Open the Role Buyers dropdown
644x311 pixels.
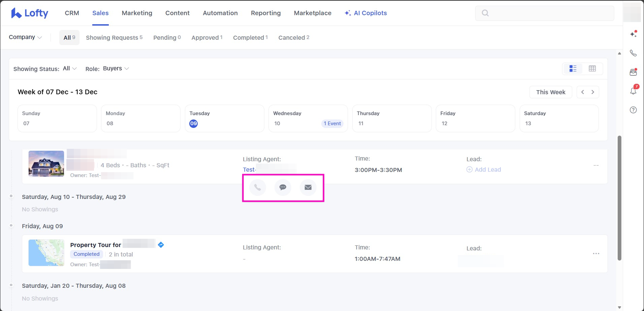[x=116, y=69]
